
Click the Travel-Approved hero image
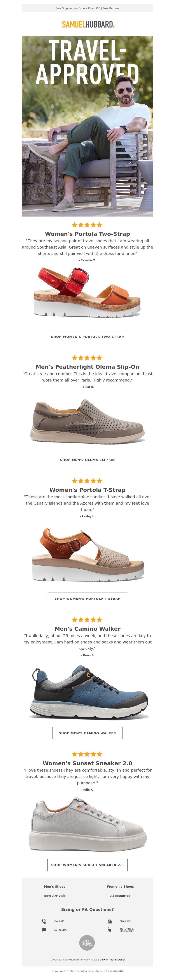(x=87, y=126)
